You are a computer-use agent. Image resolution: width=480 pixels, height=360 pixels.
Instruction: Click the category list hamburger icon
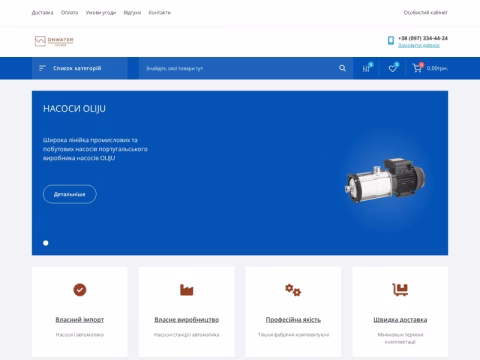42,68
